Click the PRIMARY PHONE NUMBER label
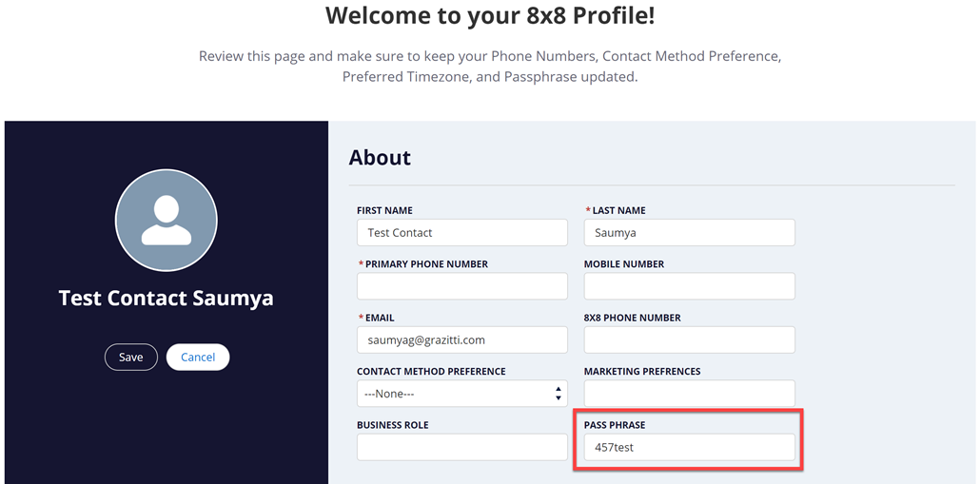The image size is (980, 484). [x=426, y=264]
